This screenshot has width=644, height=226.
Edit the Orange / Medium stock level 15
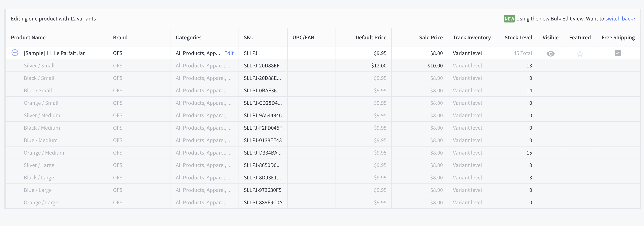coord(529,153)
